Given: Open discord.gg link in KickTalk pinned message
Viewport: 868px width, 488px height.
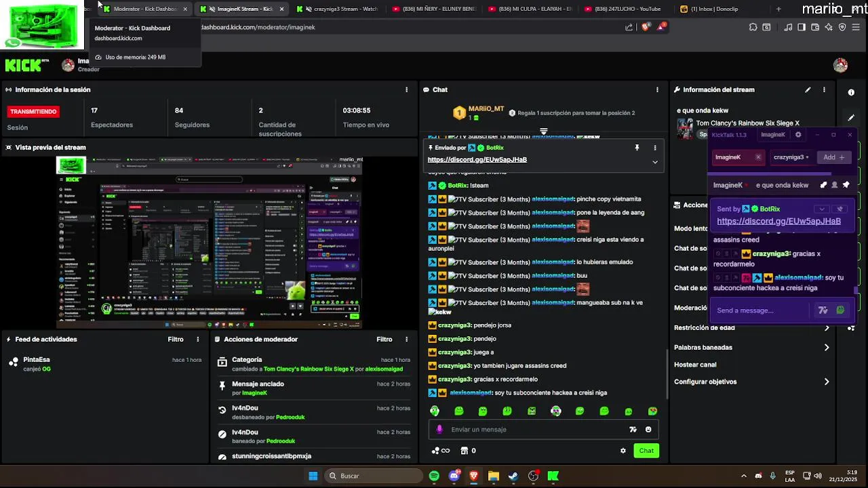Looking at the screenshot, I should [778, 221].
